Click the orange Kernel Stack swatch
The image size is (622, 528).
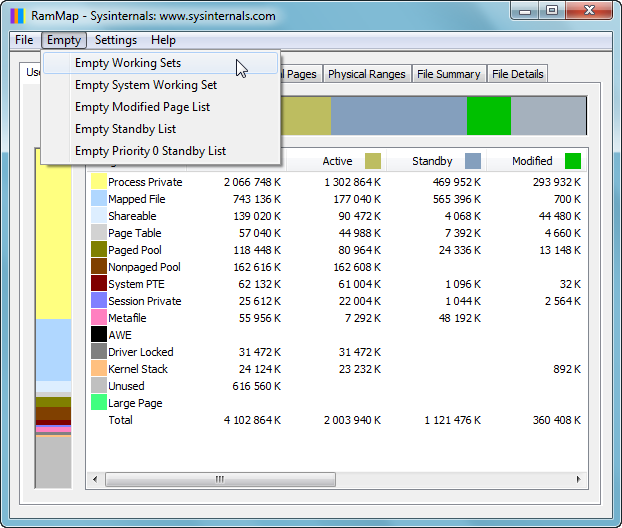coord(99,368)
